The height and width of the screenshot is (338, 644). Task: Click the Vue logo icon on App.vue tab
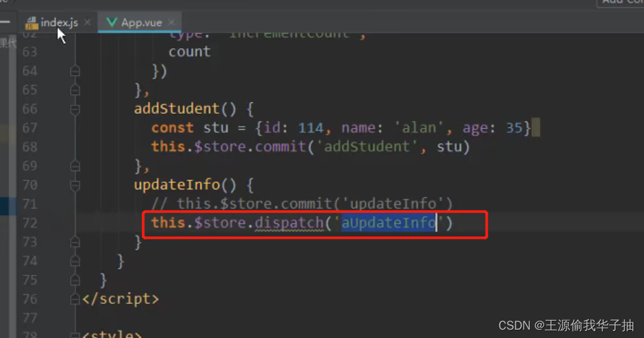coord(111,22)
